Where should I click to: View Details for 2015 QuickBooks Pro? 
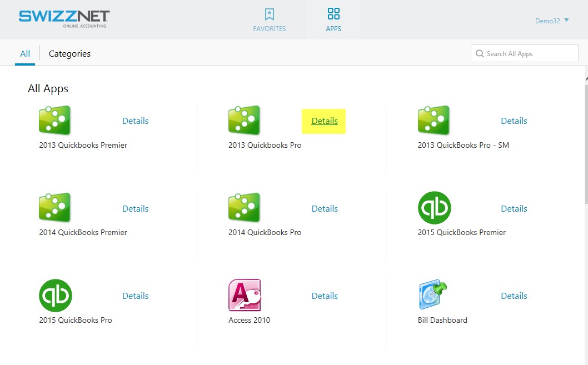tap(136, 296)
